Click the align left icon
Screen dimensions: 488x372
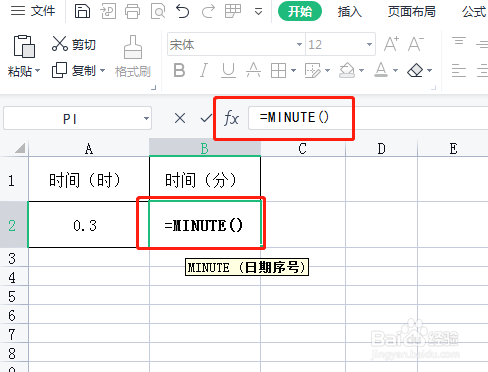coord(459,71)
